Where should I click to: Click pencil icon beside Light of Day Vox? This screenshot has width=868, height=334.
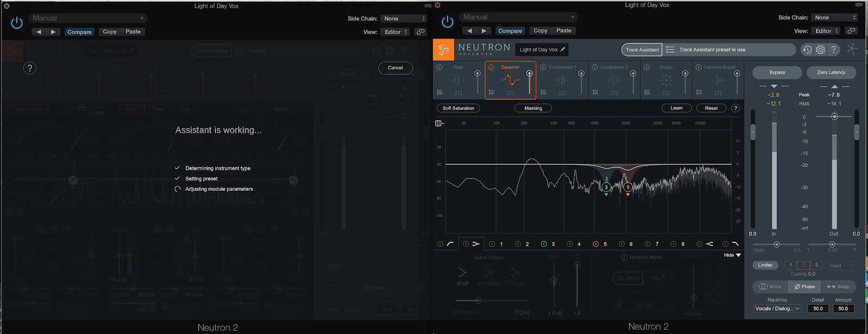point(563,49)
